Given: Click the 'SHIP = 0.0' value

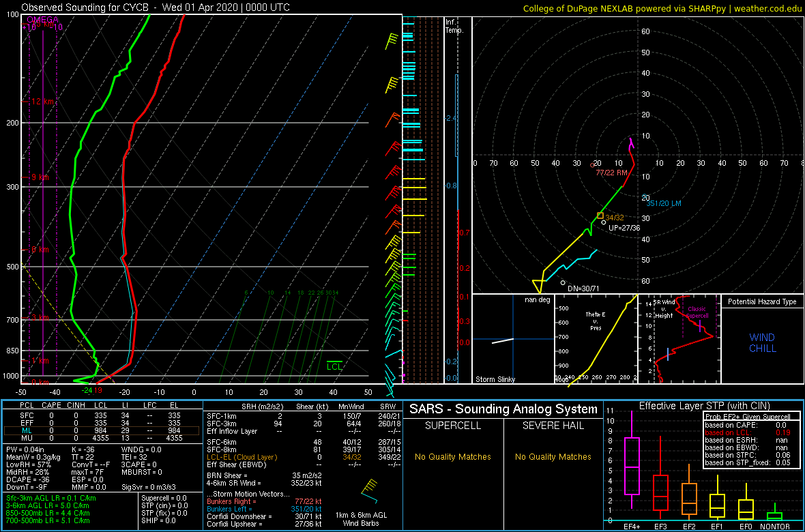Looking at the screenshot, I should 159,520.
